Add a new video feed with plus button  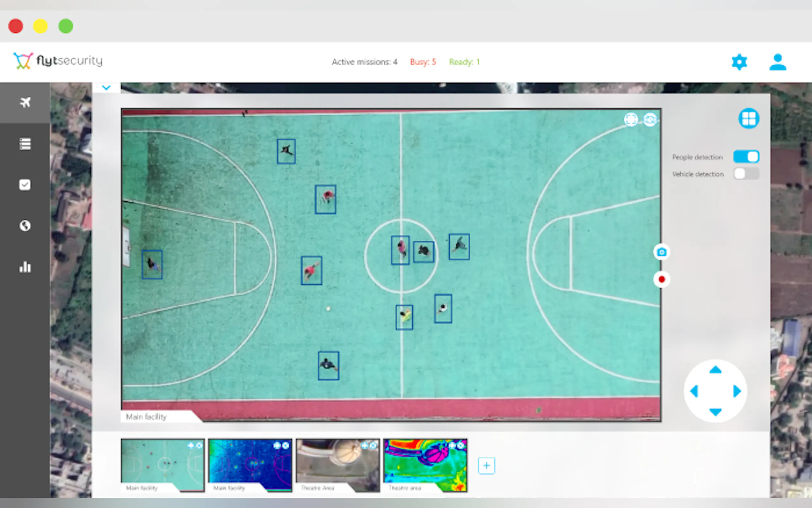point(486,466)
